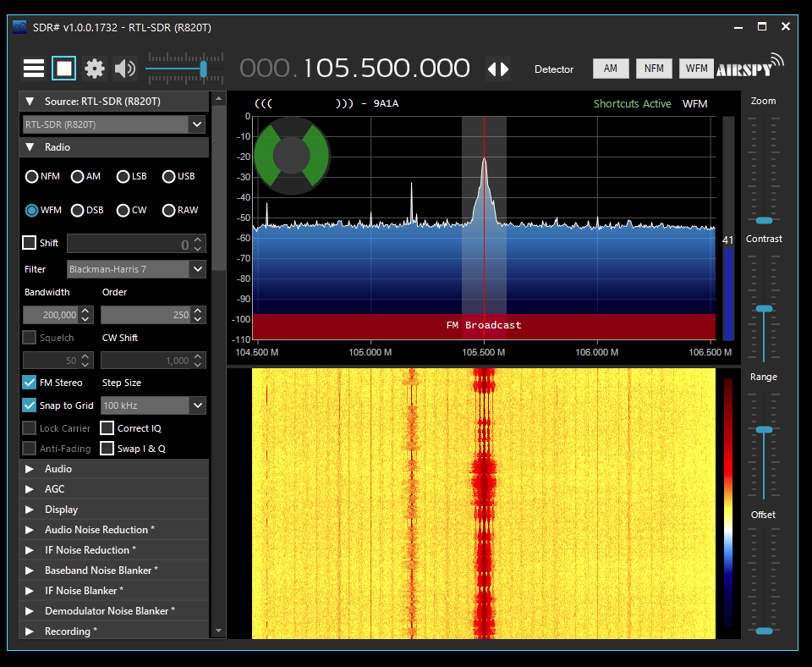Screen dimensions: 812x667
Task: Select NFM detector button
Action: (654, 69)
